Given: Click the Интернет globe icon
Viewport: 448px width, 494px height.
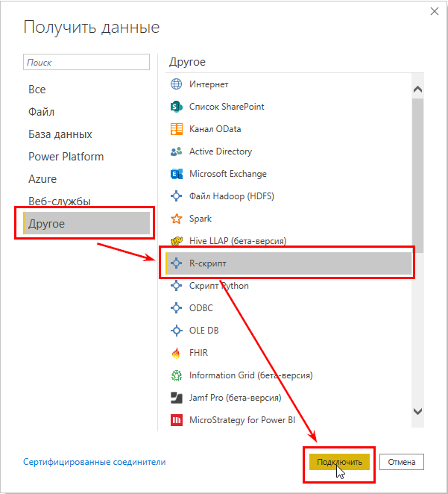Looking at the screenshot, I should click(x=176, y=84).
